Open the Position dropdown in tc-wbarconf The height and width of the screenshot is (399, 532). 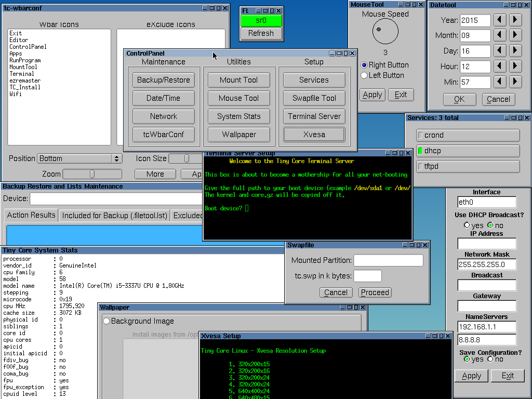79,158
